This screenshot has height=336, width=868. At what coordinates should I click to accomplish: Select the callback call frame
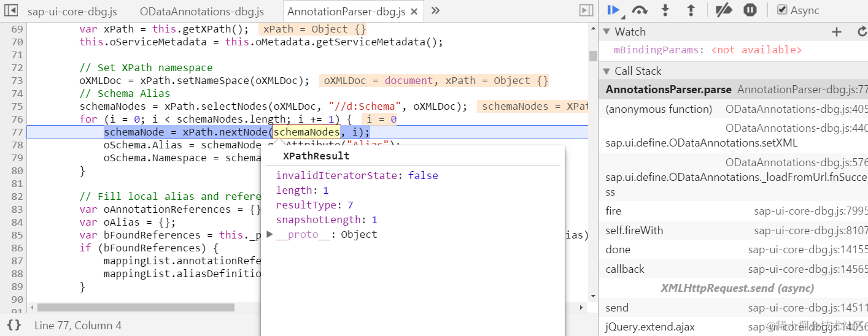pyautogui.click(x=734, y=269)
